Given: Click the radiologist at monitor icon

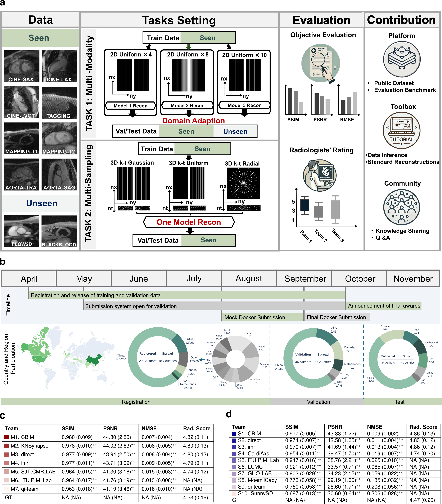Looking at the screenshot, I should pyautogui.click(x=320, y=176).
